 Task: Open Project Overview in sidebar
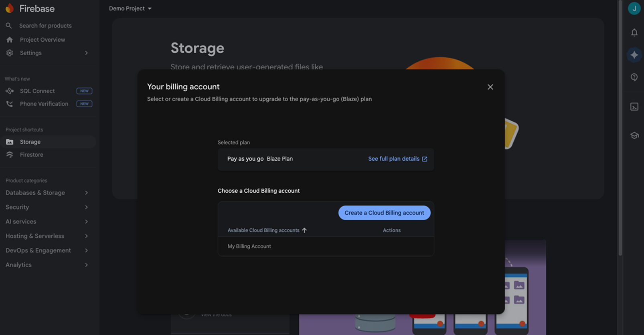43,40
